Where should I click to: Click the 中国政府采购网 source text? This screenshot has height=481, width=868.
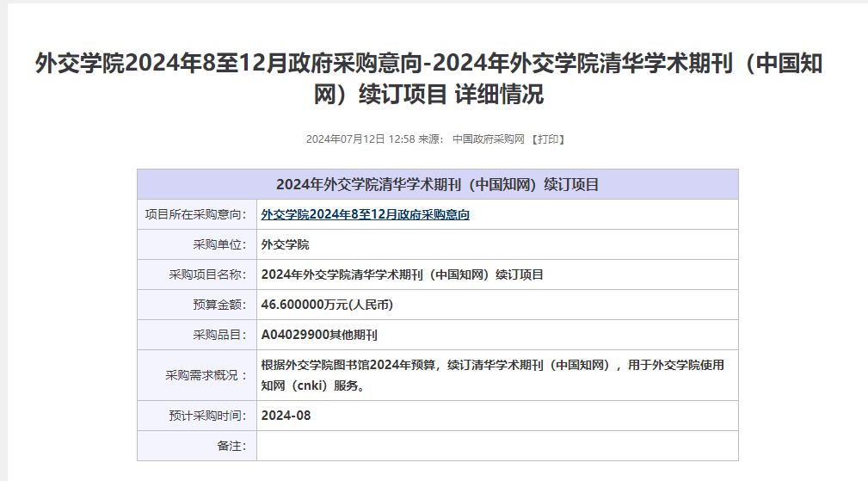488,139
